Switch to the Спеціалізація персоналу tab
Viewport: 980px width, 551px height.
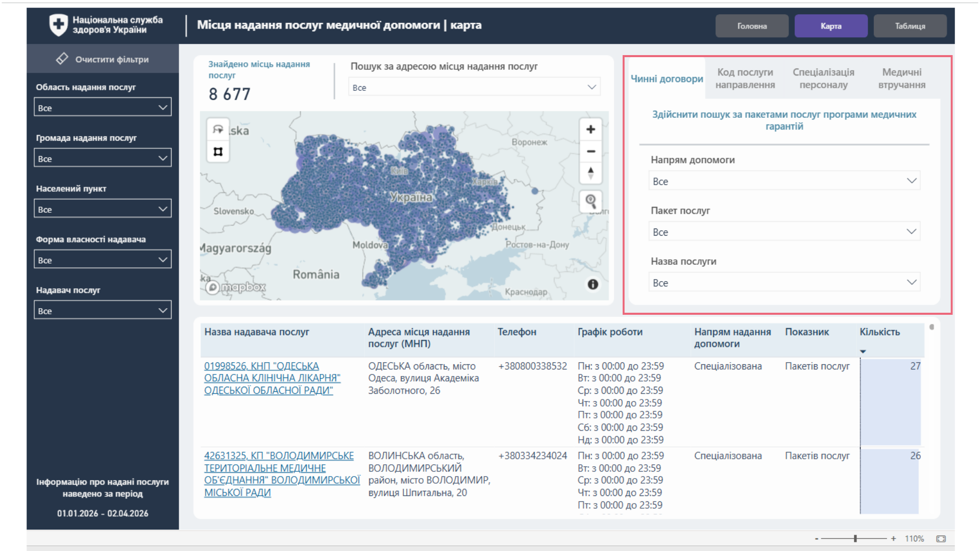pos(823,79)
